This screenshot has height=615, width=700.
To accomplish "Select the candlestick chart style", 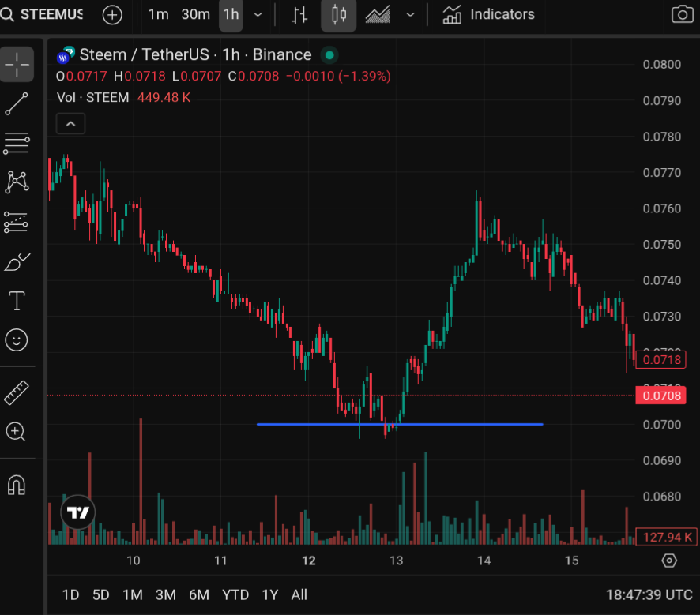I will coord(338,15).
